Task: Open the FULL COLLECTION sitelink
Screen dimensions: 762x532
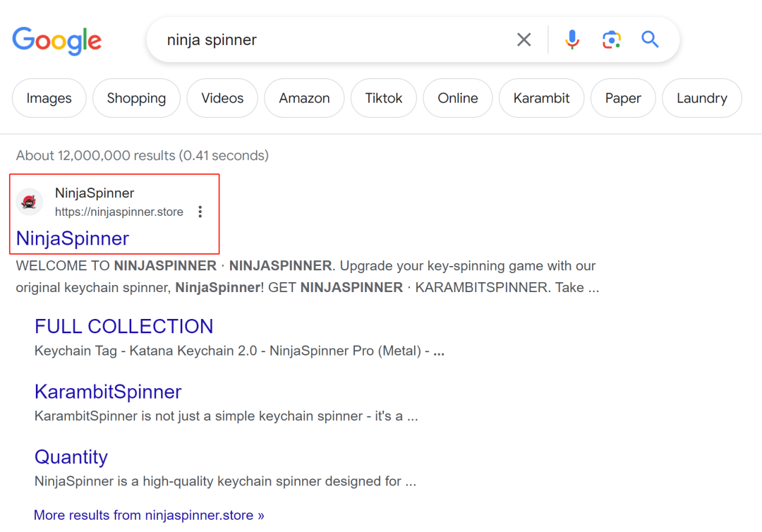Action: point(123,326)
